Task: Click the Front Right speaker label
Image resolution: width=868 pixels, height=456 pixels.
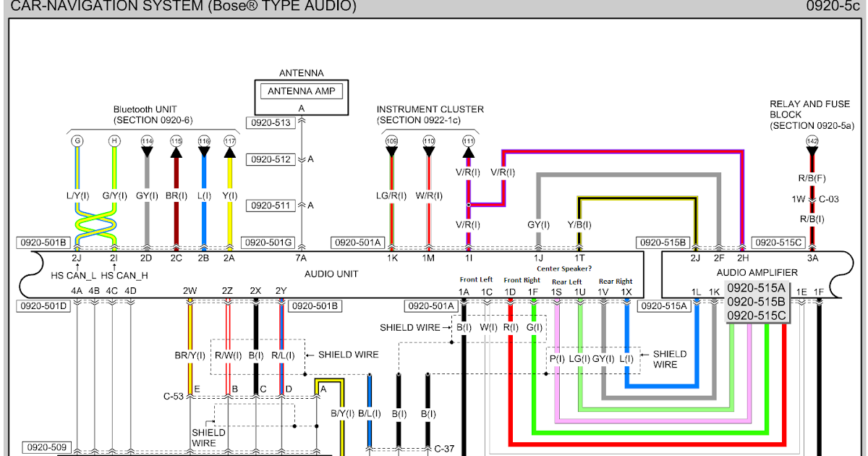Action: (x=522, y=280)
